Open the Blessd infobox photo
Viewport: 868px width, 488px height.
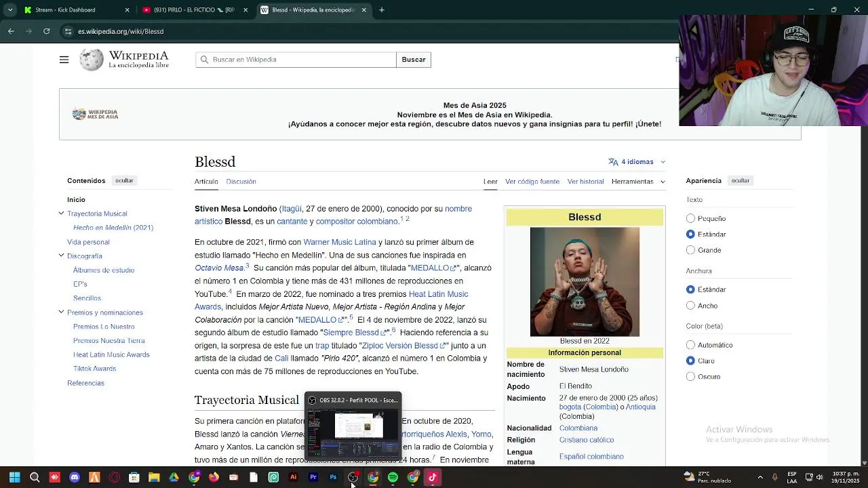(585, 281)
